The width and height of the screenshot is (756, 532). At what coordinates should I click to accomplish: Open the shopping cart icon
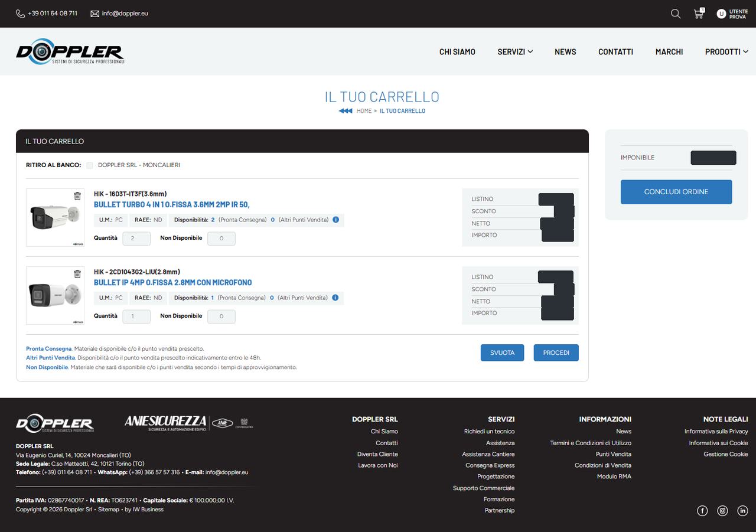coord(699,14)
